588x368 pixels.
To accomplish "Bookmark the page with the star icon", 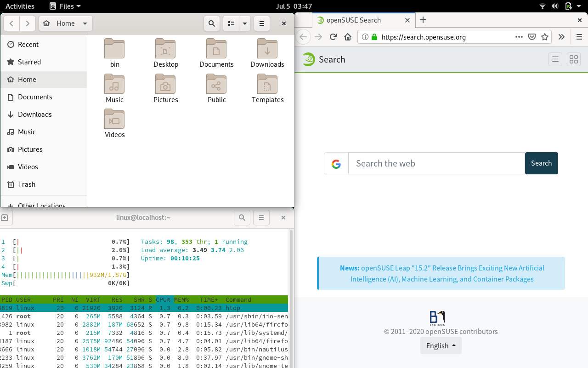I will (x=545, y=37).
